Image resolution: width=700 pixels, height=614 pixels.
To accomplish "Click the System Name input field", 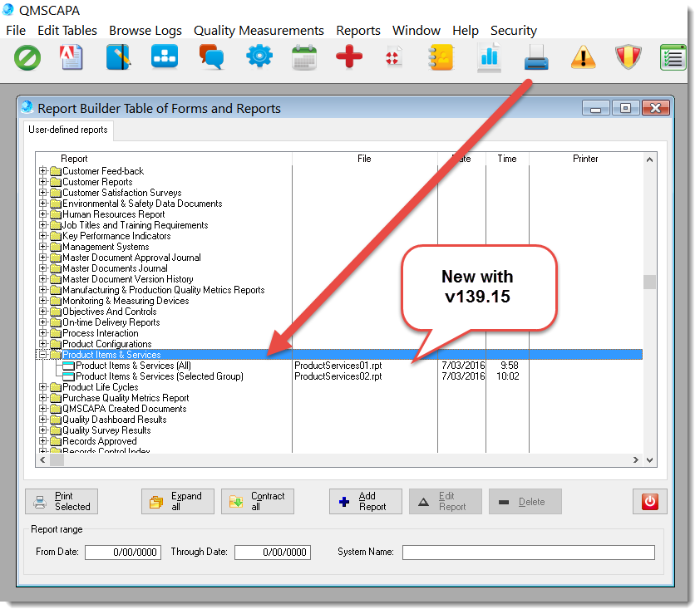I will pos(528,553).
